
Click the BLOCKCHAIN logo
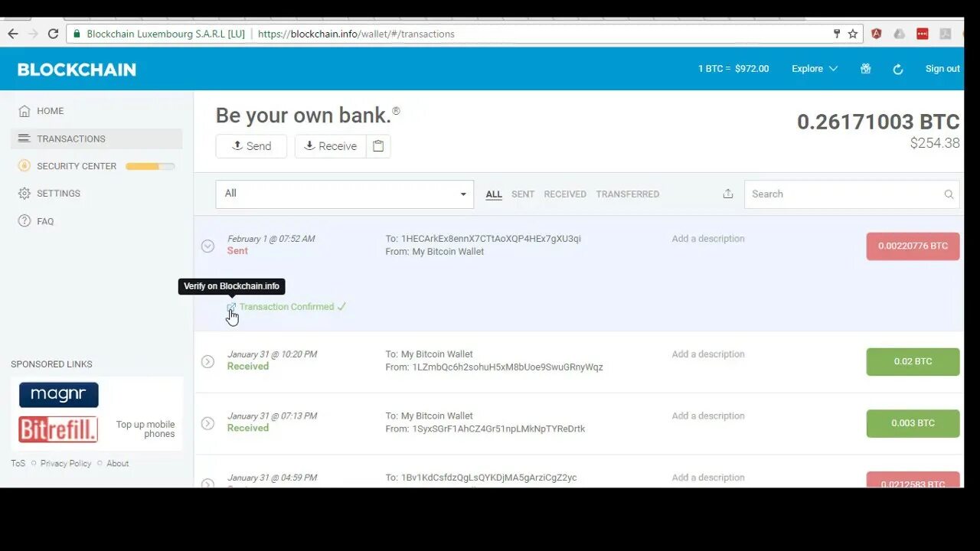click(77, 70)
